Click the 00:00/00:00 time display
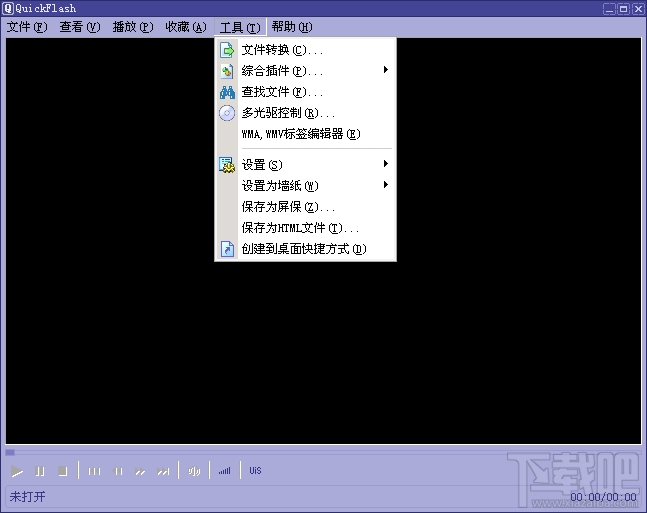Screen dimensions: 647x513 603,497
